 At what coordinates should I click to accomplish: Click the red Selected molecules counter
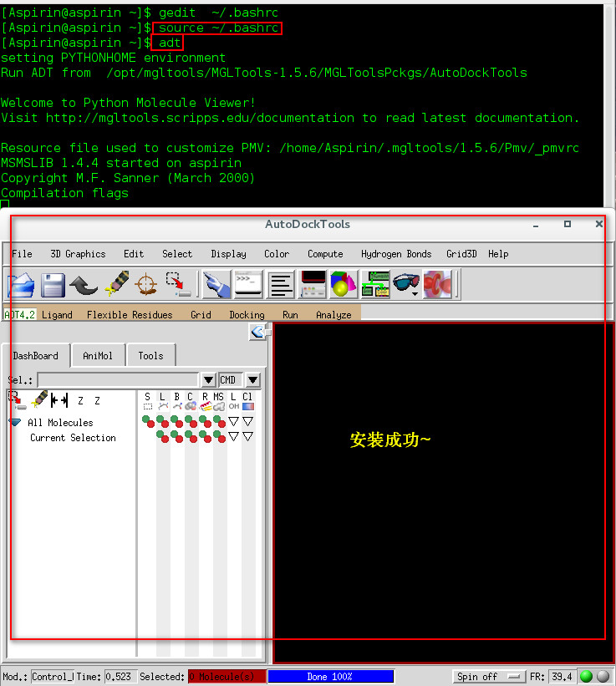[x=227, y=676]
